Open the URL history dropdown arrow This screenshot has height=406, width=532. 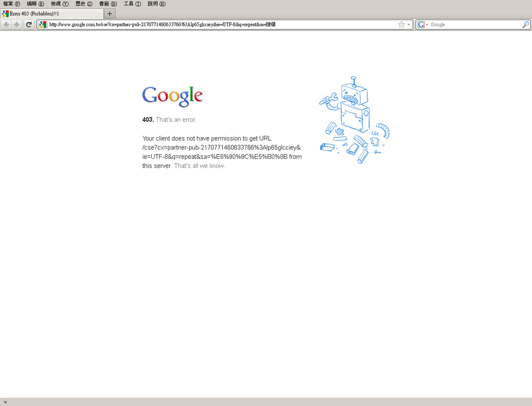coord(409,24)
